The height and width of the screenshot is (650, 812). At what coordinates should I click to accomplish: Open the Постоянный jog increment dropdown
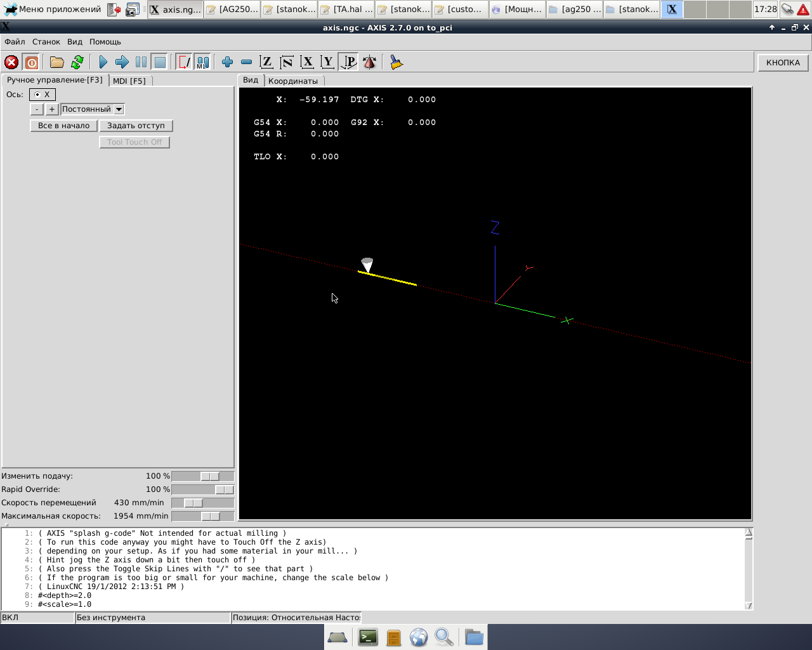tap(119, 109)
